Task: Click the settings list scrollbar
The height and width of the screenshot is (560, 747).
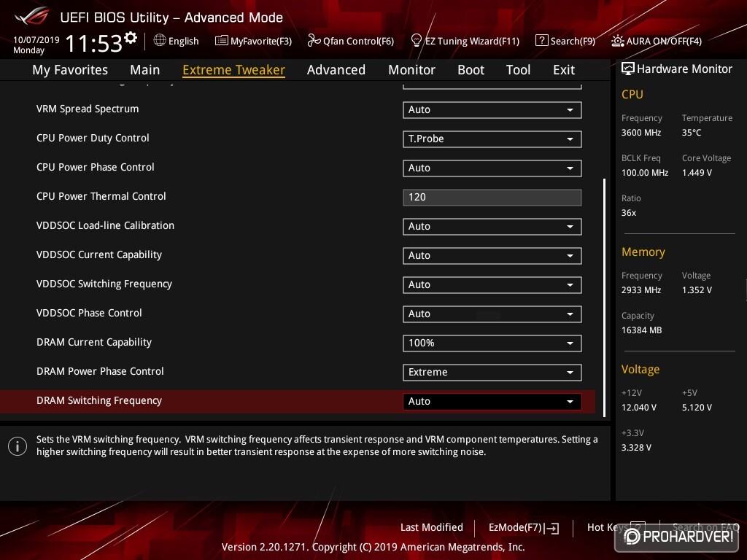Action: click(604, 297)
